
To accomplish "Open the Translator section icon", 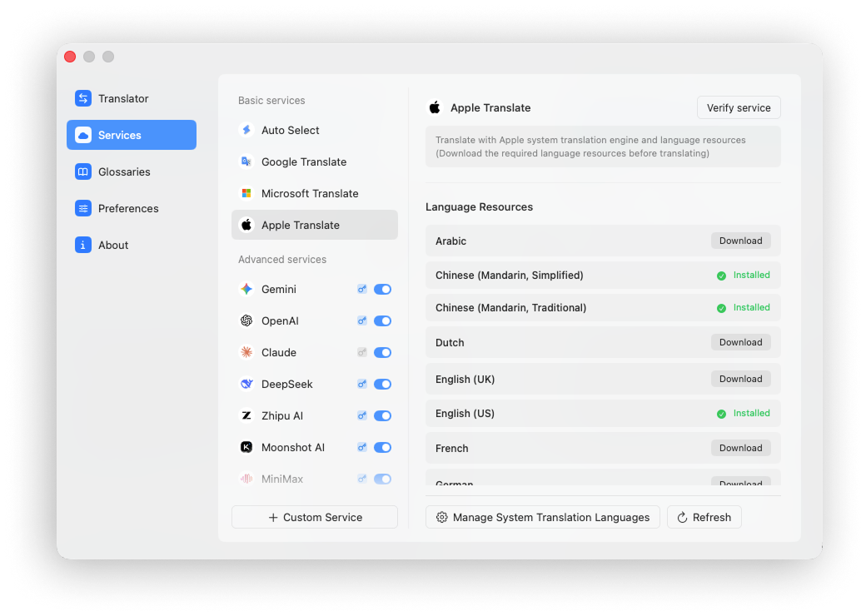I will [82, 98].
